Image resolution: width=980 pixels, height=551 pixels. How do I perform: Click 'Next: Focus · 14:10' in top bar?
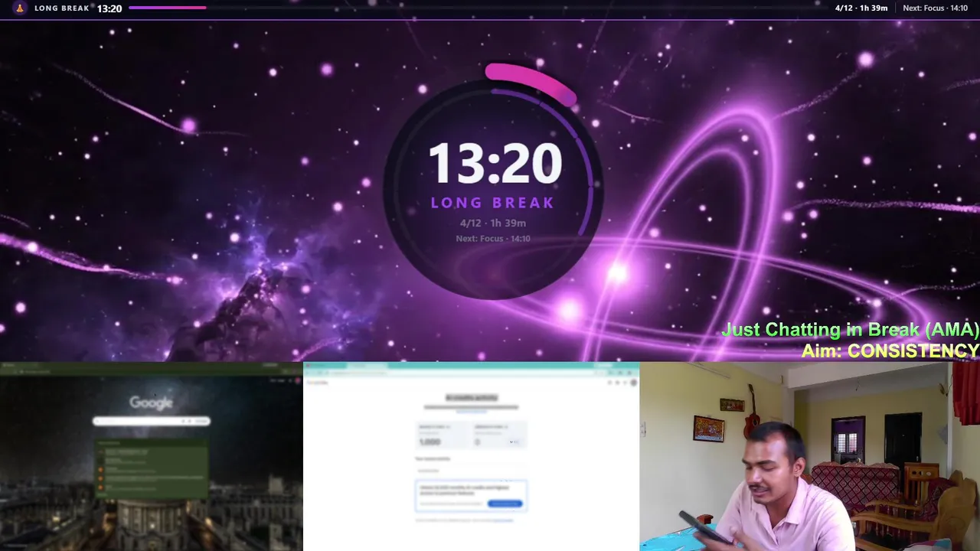(936, 8)
